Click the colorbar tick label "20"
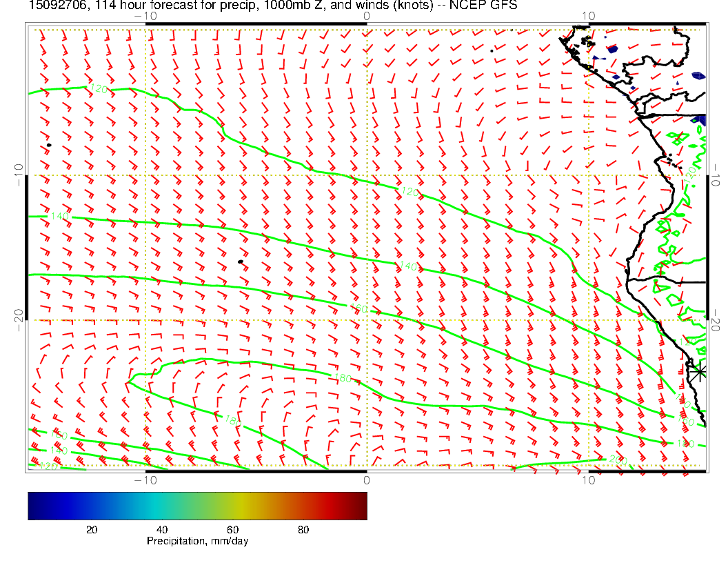Image resolution: width=728 pixels, height=563 pixels. point(91,530)
